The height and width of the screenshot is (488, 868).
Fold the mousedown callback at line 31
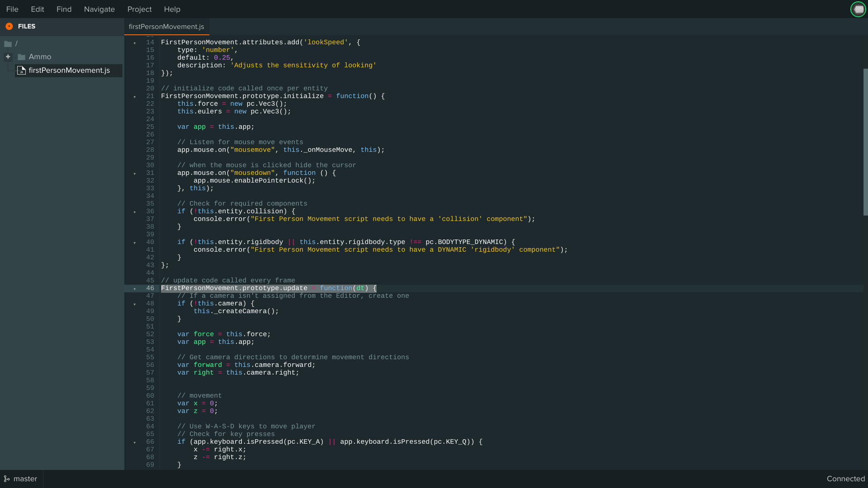tap(135, 174)
